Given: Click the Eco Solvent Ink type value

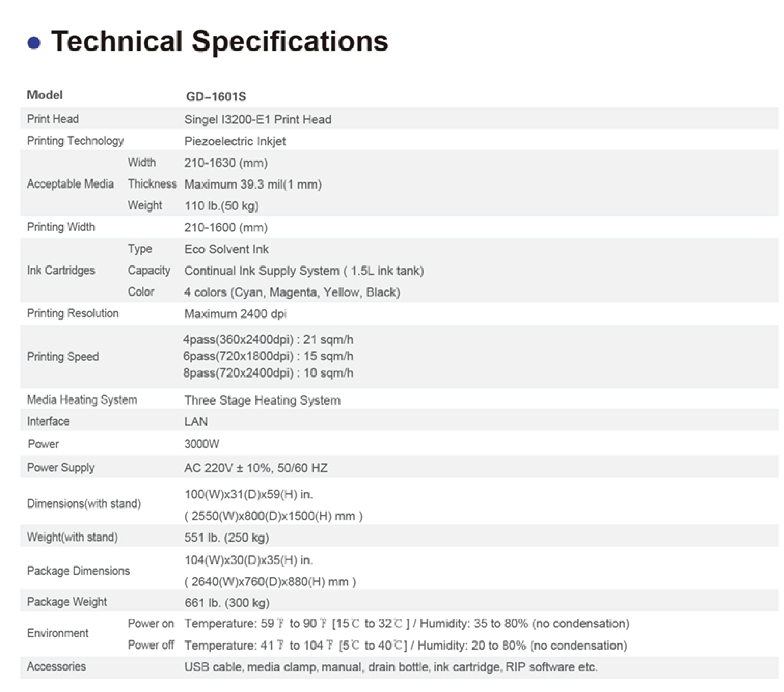Looking at the screenshot, I should tap(226, 249).
